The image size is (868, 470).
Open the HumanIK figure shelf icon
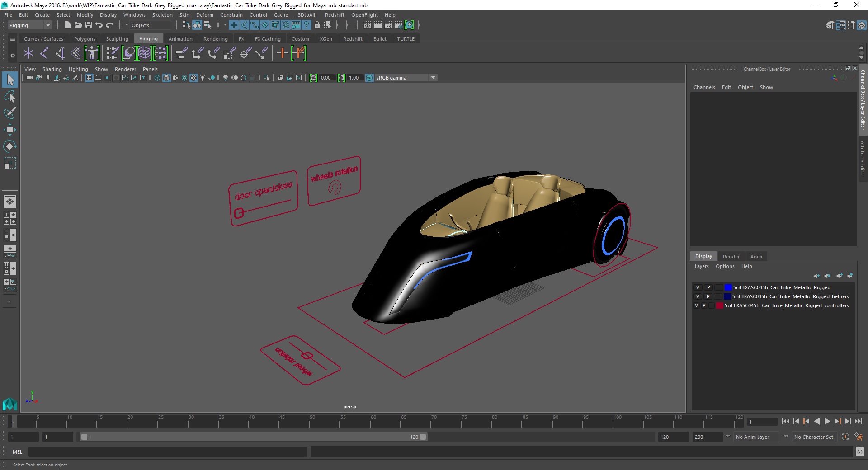92,53
